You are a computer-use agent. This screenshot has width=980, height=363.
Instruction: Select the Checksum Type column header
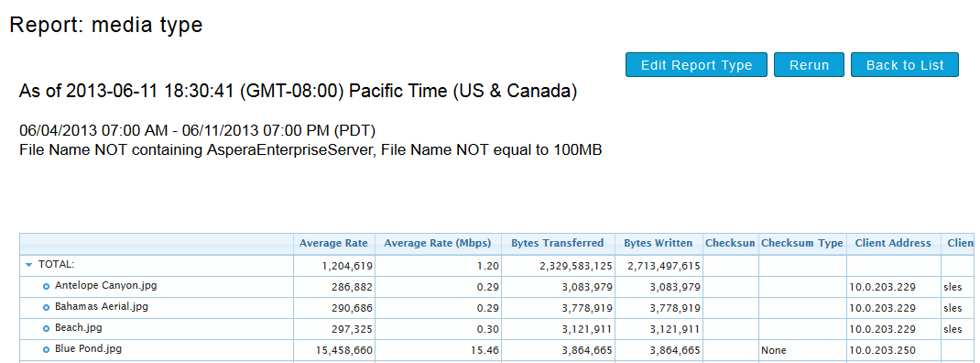tap(802, 244)
